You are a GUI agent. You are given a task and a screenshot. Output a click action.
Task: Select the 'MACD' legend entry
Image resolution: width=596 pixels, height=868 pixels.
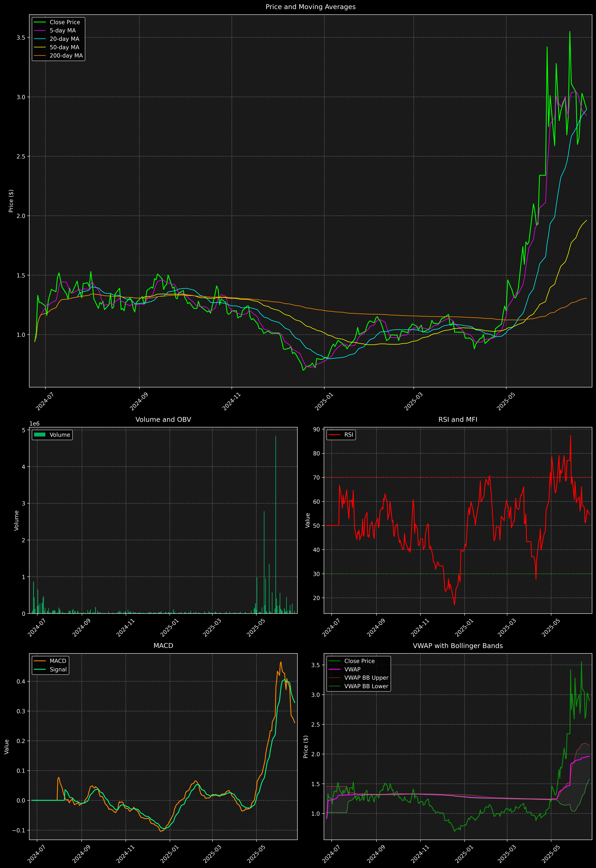click(50, 661)
